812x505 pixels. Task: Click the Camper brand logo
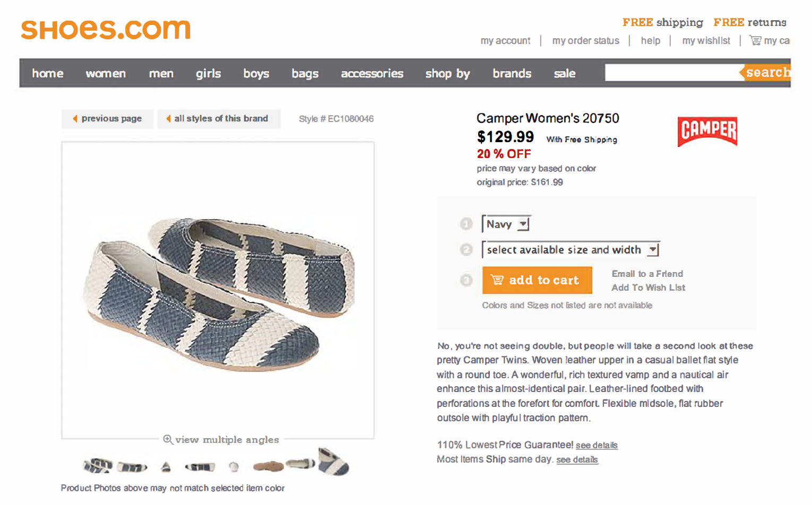(x=707, y=131)
